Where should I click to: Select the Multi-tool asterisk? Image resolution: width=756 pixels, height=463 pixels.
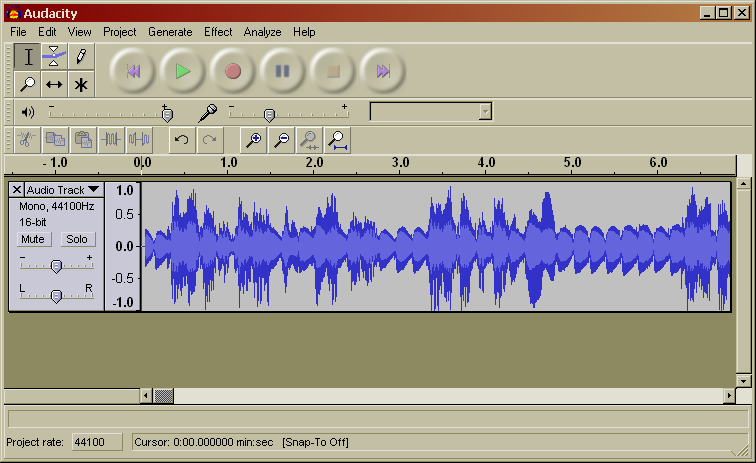coord(81,84)
